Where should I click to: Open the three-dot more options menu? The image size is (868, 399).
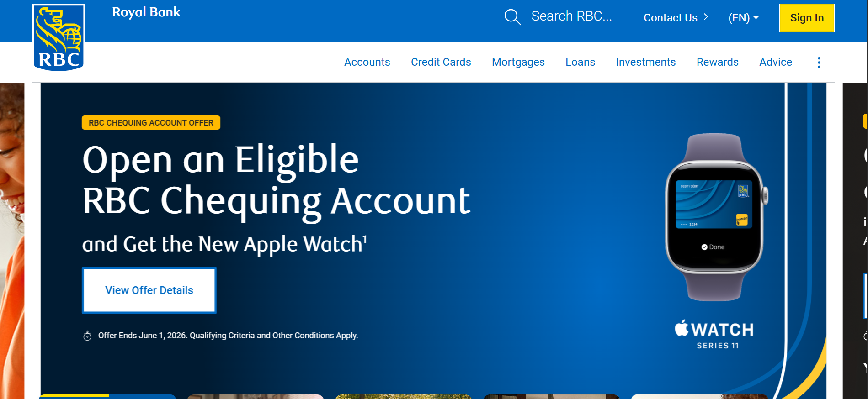[819, 63]
